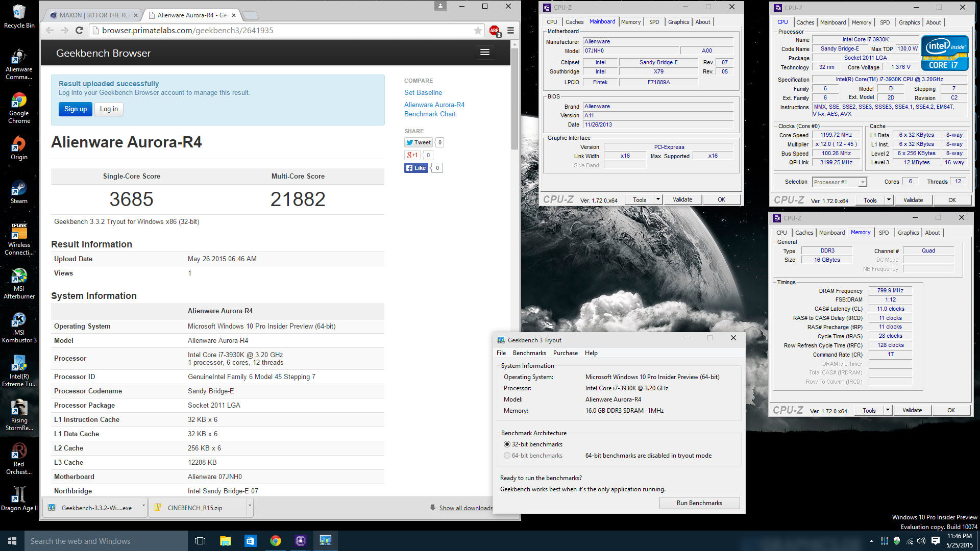Click Validate in CPU-Z Mainboard window
This screenshot has width=980, height=551.
pyautogui.click(x=682, y=199)
